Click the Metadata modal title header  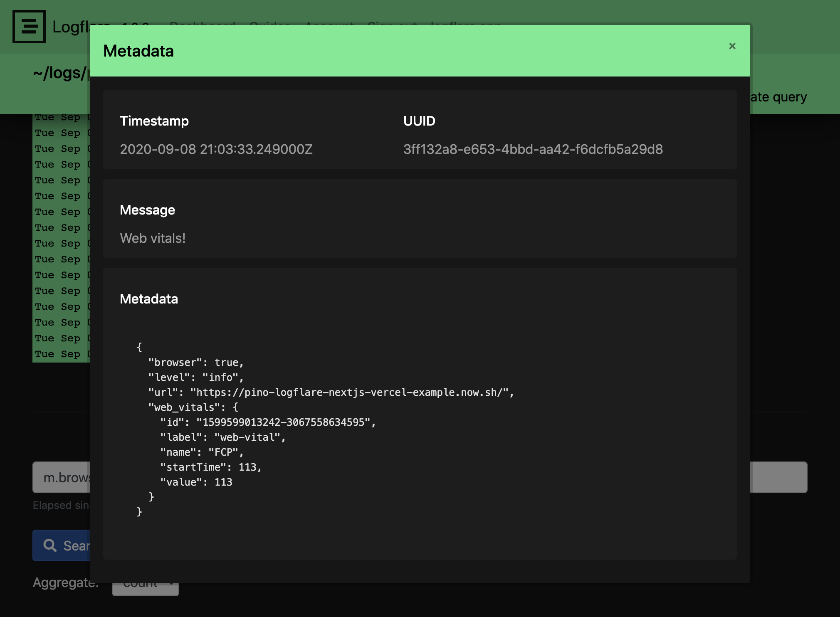138,51
